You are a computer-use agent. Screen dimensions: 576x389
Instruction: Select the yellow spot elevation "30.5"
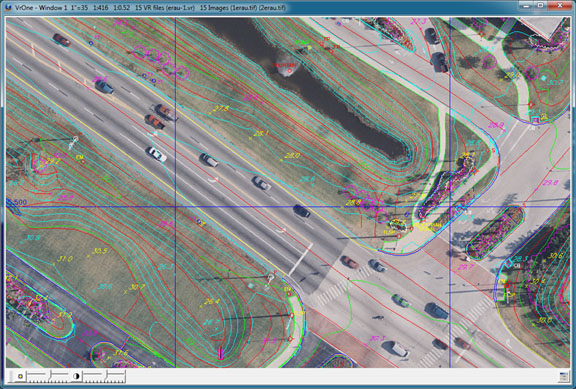100,251
